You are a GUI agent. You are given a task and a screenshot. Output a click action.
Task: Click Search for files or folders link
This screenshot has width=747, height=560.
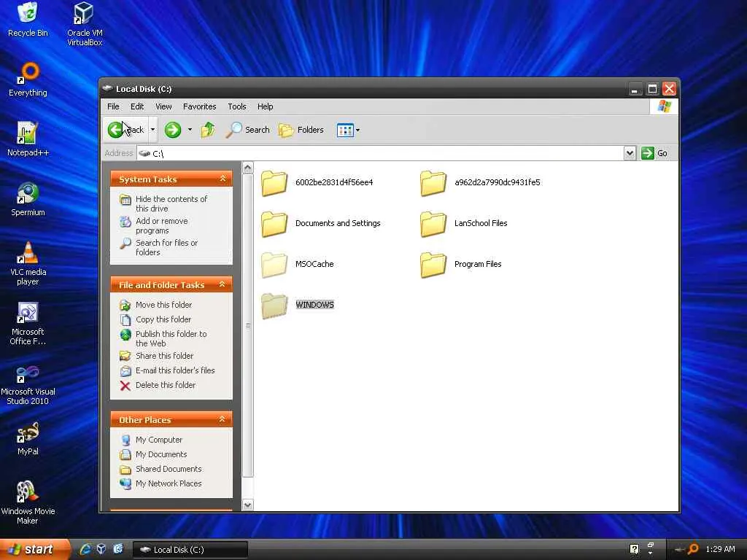(159, 248)
